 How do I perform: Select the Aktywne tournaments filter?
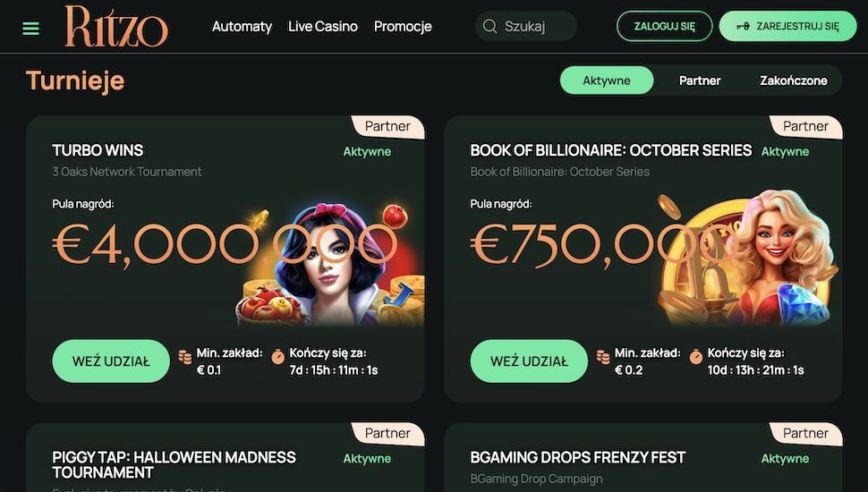pyautogui.click(x=607, y=81)
